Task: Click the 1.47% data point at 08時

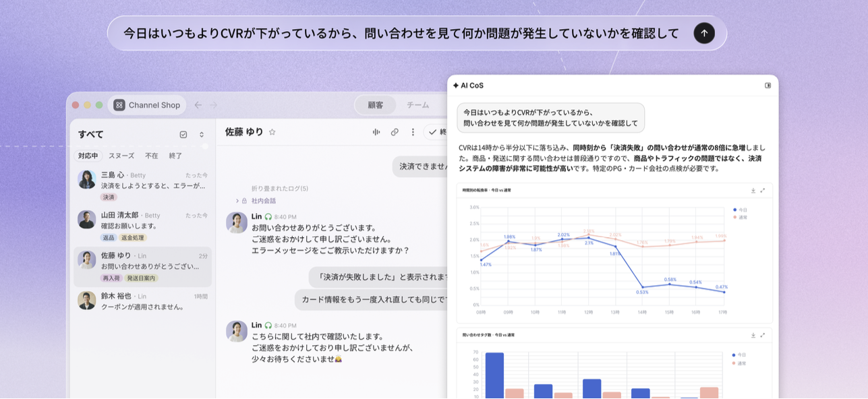Action: click(481, 259)
